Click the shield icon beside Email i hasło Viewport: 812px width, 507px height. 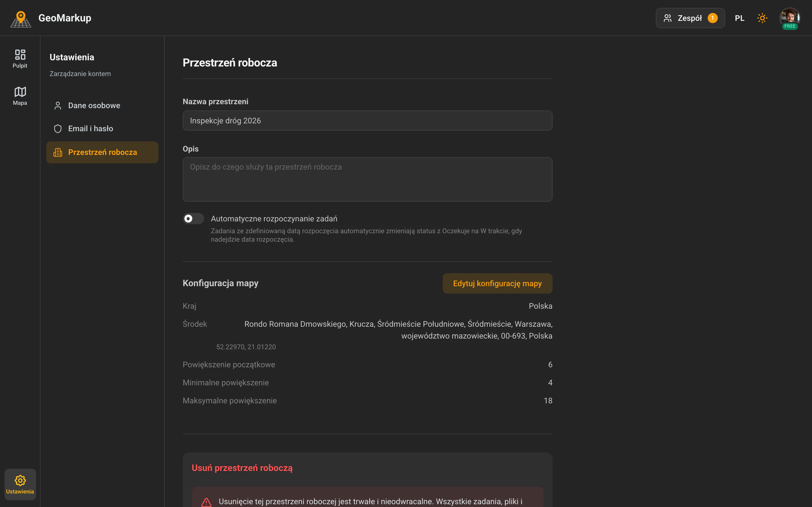(58, 129)
